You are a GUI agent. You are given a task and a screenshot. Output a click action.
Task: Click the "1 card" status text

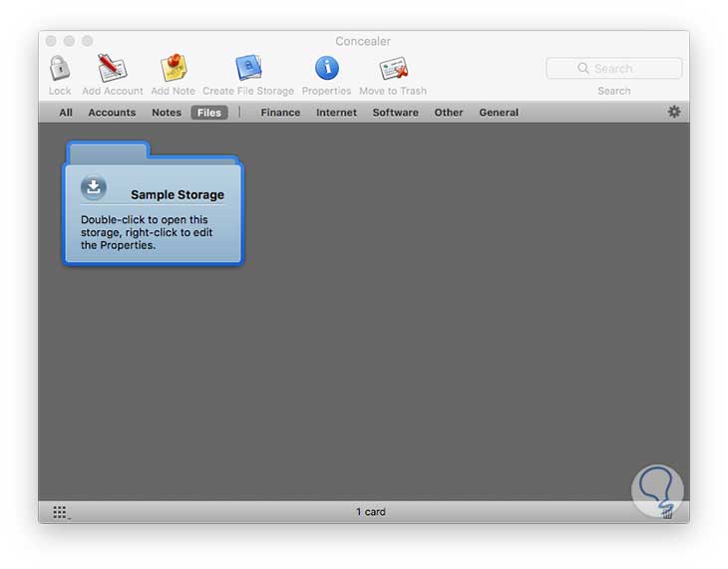click(x=371, y=511)
